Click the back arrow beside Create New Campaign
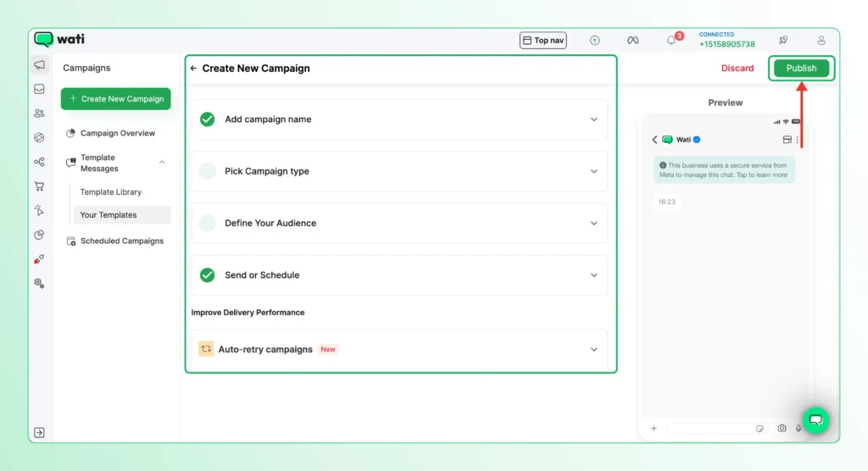This screenshot has width=868, height=471. 193,69
